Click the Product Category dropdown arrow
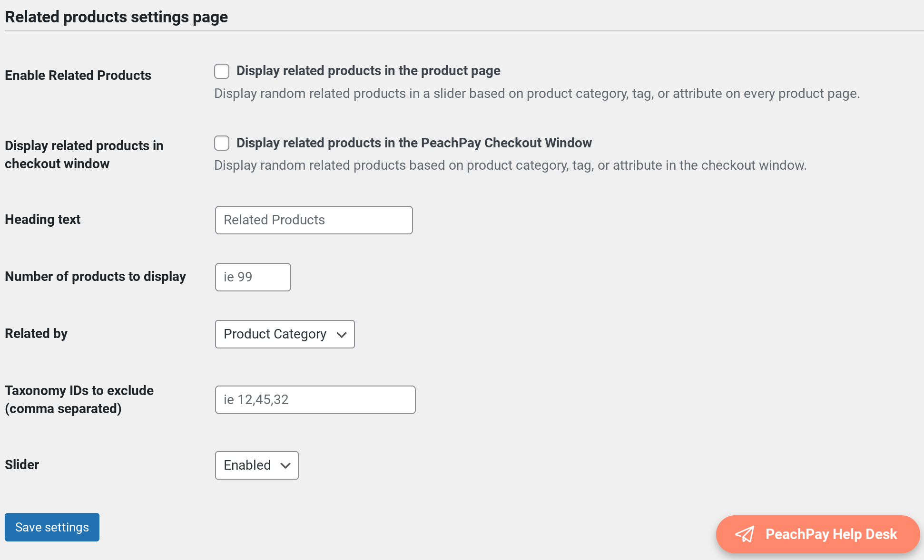This screenshot has height=560, width=924. pos(342,334)
